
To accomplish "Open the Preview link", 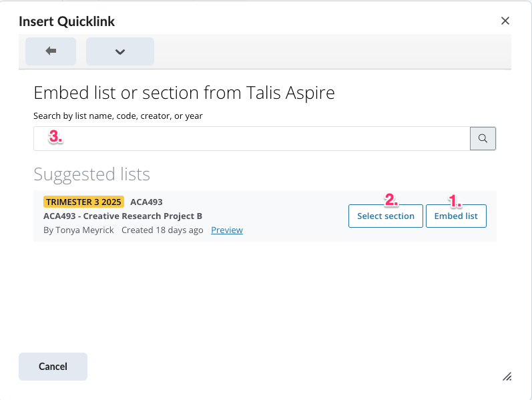I will coord(227,230).
